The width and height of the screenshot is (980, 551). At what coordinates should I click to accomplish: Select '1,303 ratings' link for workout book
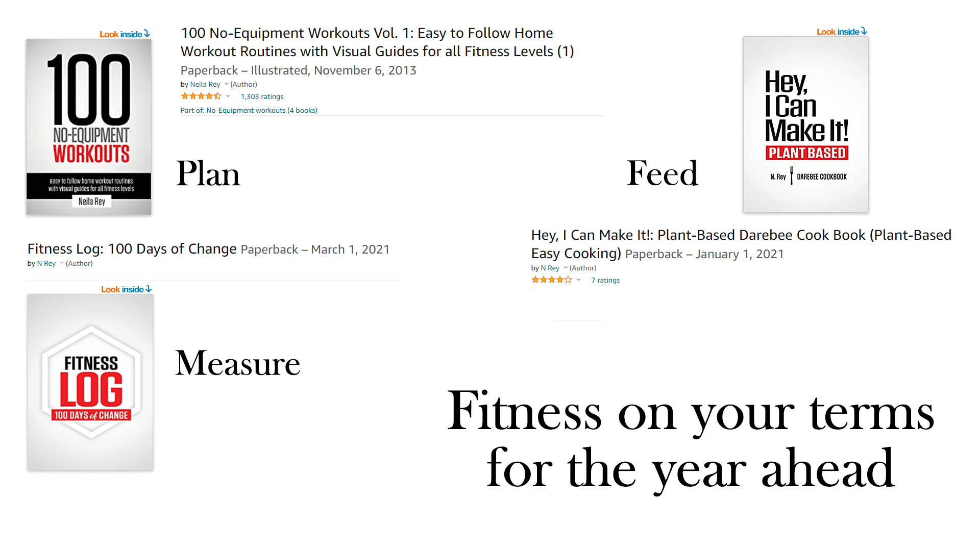(261, 96)
